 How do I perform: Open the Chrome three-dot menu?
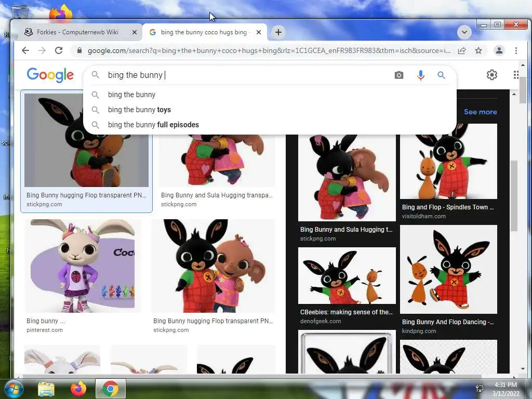pyautogui.click(x=516, y=50)
